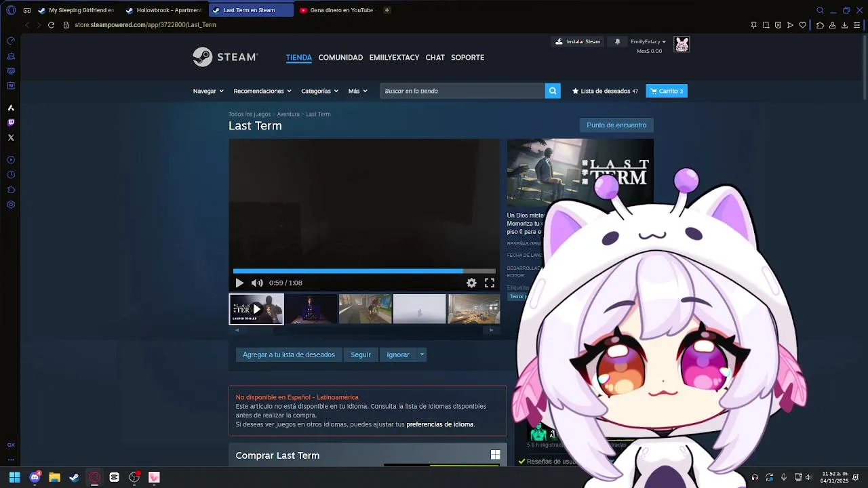Take a snapshot with capture icon
The image size is (868, 488).
[x=766, y=25]
